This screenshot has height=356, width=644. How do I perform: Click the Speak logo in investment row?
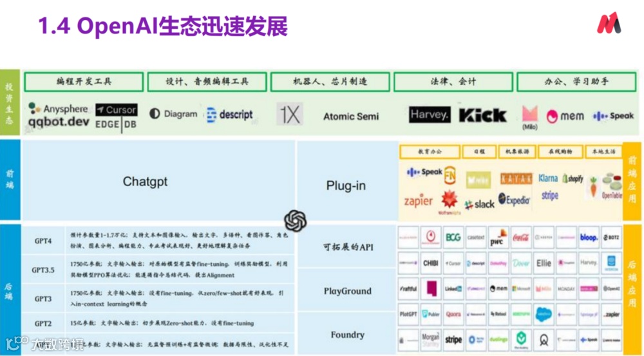[614, 117]
